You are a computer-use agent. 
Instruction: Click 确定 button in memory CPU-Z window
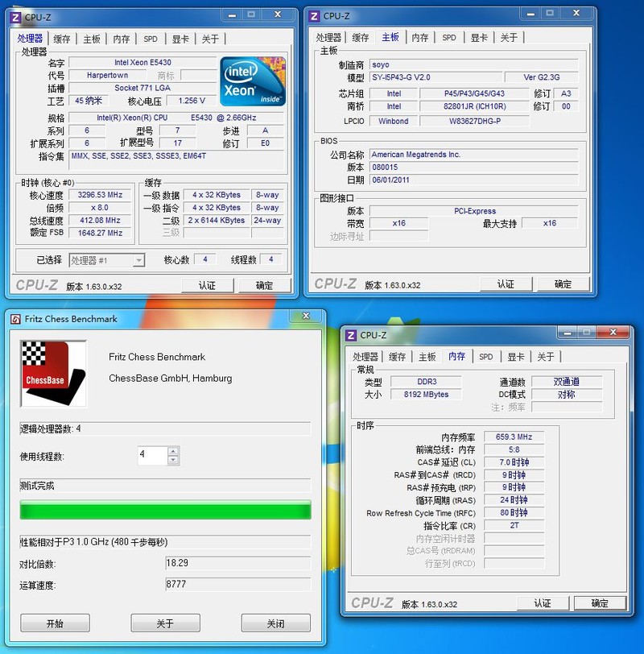(600, 603)
